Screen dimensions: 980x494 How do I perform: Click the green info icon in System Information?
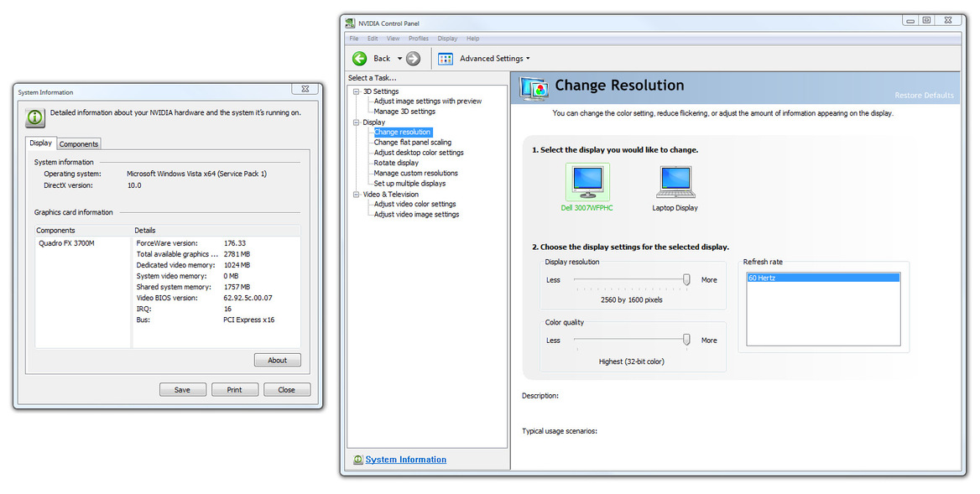(x=35, y=117)
